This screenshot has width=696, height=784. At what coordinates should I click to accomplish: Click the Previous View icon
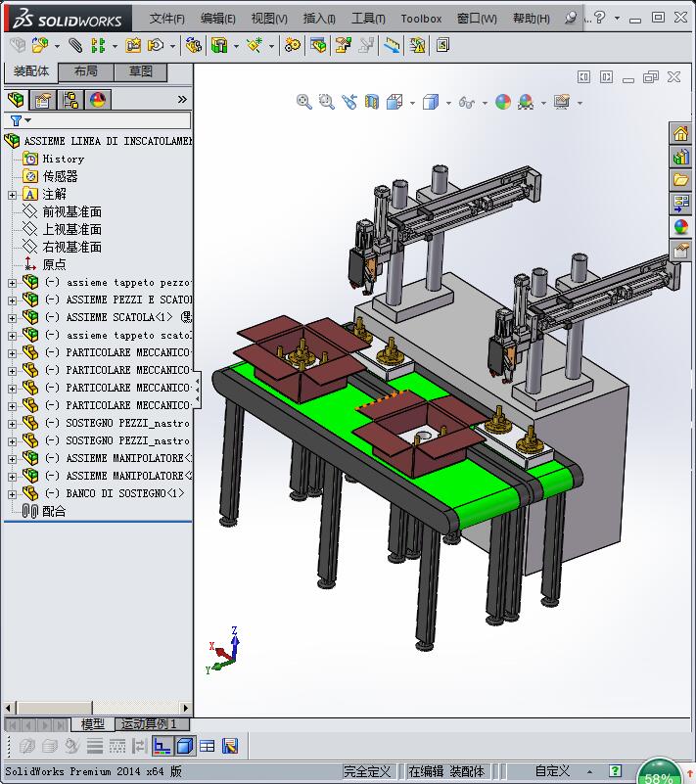(x=349, y=102)
